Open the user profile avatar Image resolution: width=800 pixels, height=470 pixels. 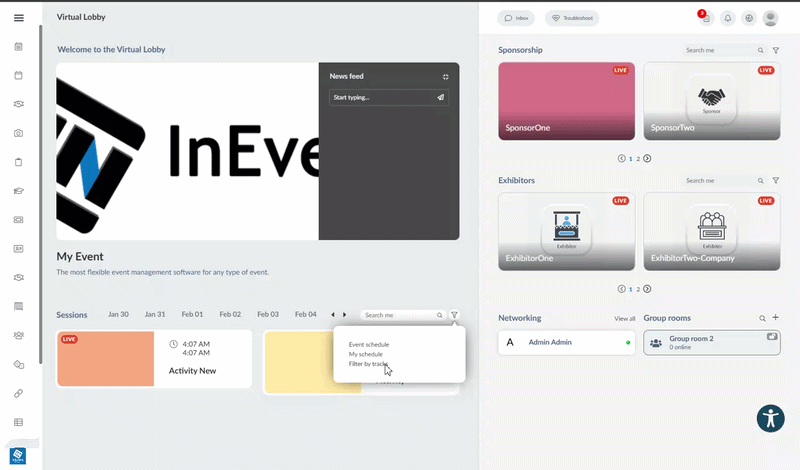[x=770, y=18]
